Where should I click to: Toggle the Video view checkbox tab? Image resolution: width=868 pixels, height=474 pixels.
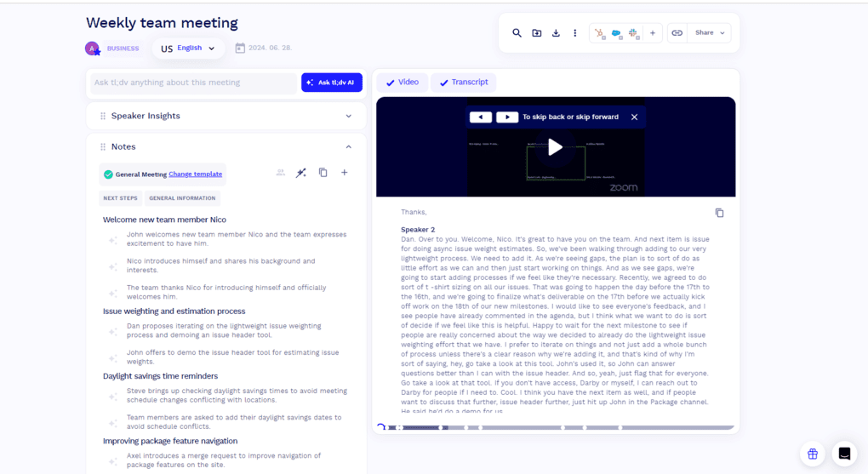click(x=403, y=82)
